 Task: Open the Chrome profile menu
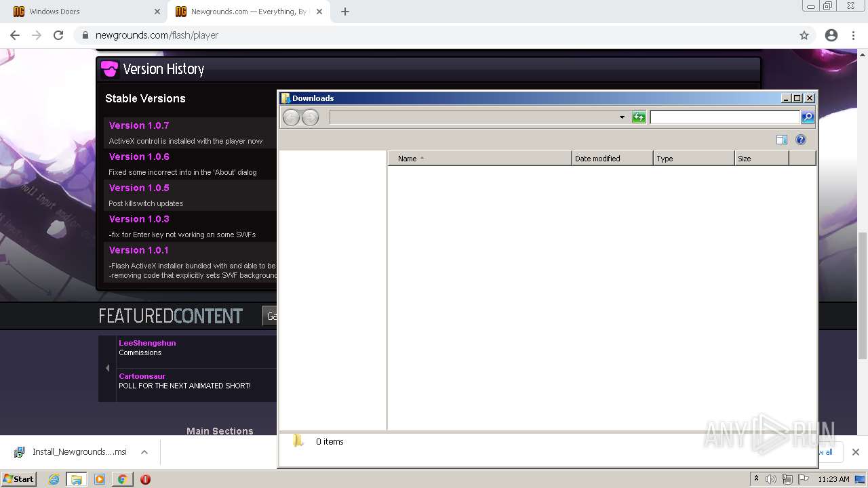pos(831,35)
